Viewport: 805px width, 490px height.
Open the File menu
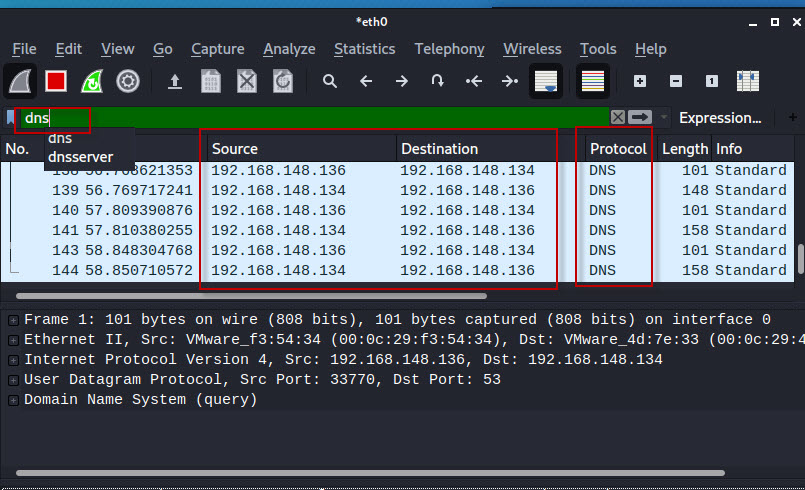click(x=24, y=49)
